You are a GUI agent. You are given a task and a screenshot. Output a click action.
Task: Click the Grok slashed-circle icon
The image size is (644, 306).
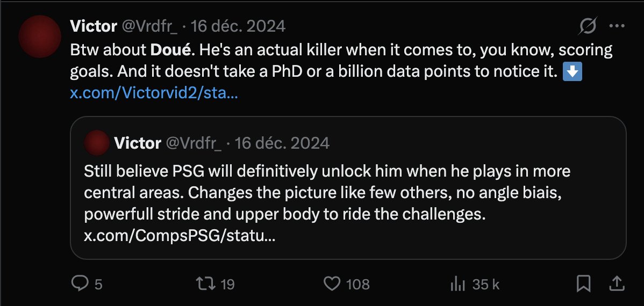pos(588,27)
